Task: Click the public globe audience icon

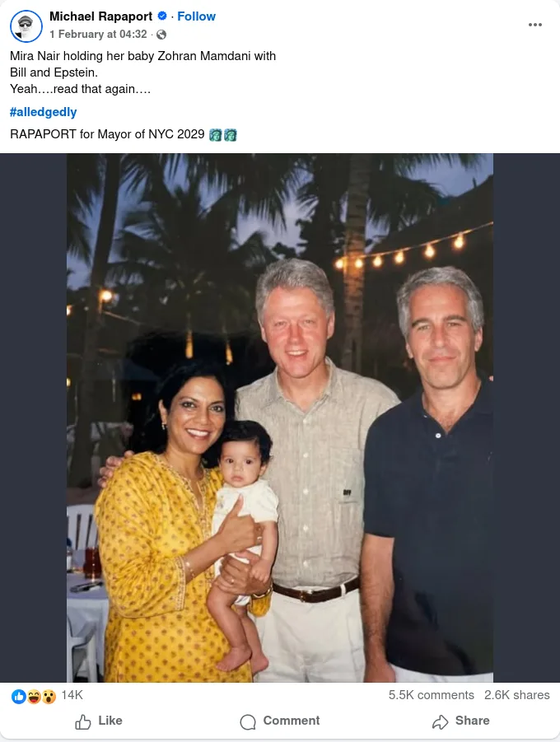Action: (161, 35)
